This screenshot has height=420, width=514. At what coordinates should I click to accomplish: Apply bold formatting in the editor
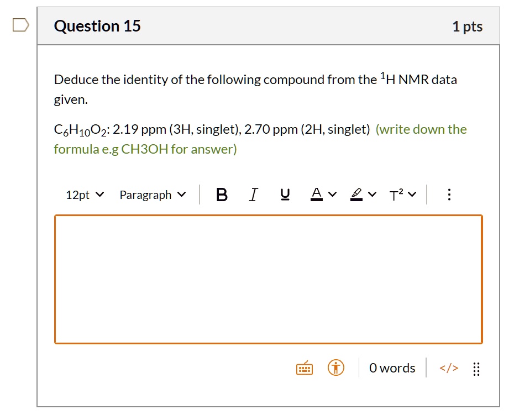point(222,194)
